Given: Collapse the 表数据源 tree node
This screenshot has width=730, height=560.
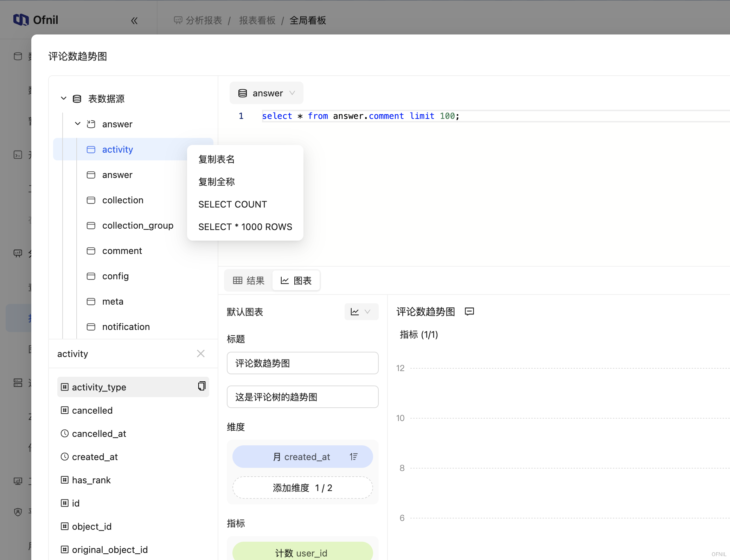Looking at the screenshot, I should [x=64, y=98].
